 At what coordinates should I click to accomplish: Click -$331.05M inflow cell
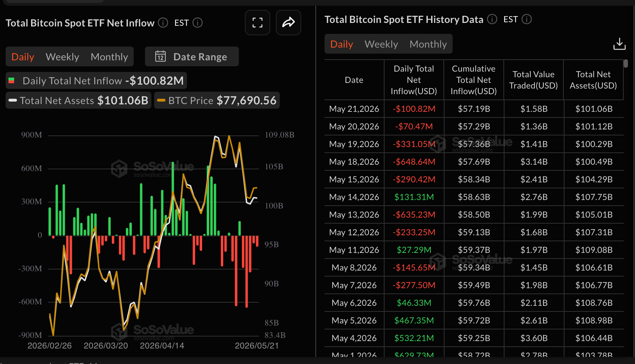(414, 144)
